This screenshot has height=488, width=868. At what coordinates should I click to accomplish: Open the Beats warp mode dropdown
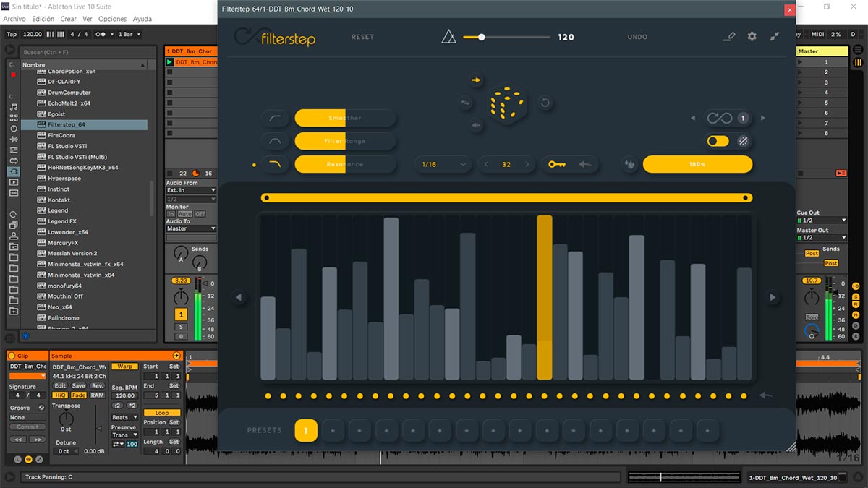(x=124, y=417)
